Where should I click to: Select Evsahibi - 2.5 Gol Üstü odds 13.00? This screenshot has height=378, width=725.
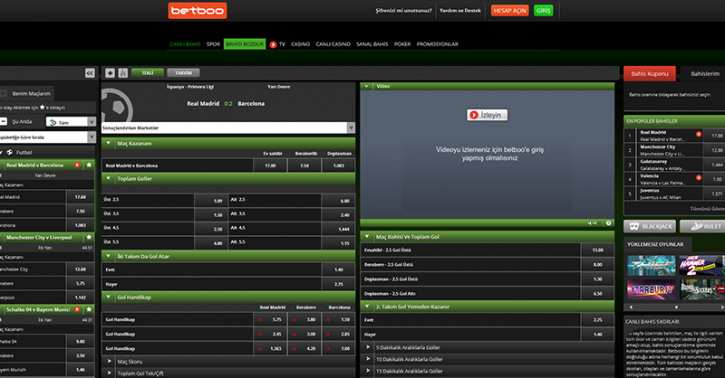tap(597, 250)
